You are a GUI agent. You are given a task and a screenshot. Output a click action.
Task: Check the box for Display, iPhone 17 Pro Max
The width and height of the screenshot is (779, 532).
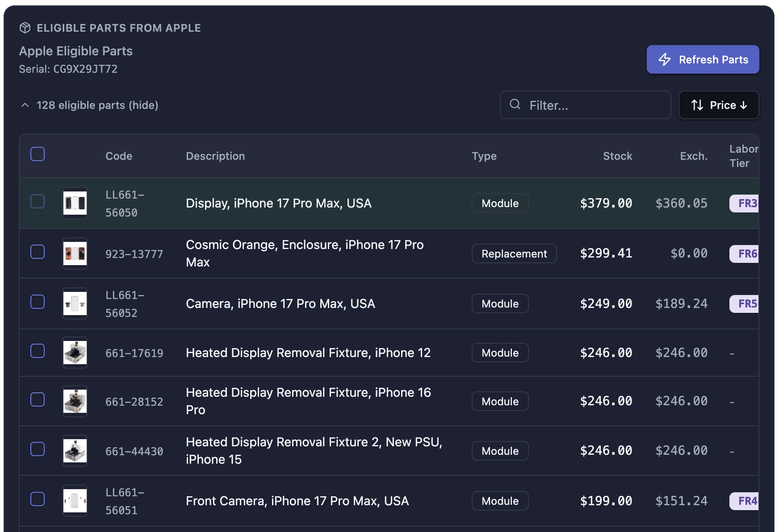coord(38,201)
